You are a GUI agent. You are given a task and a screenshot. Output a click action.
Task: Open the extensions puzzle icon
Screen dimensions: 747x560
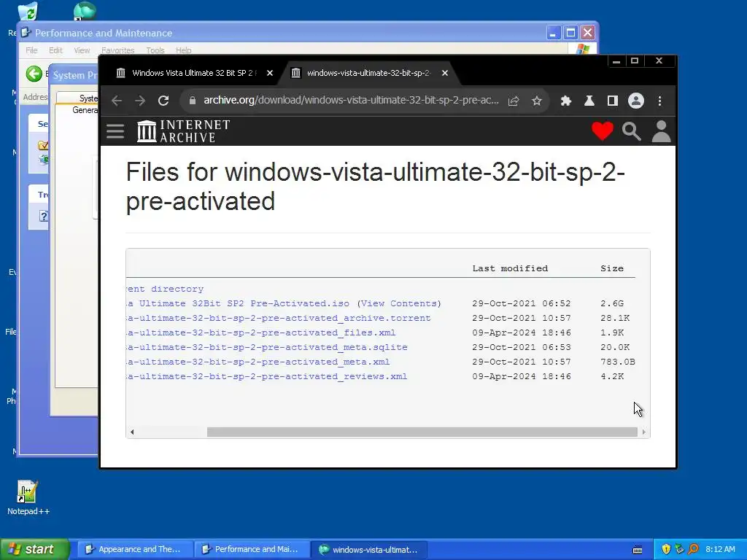tap(565, 101)
